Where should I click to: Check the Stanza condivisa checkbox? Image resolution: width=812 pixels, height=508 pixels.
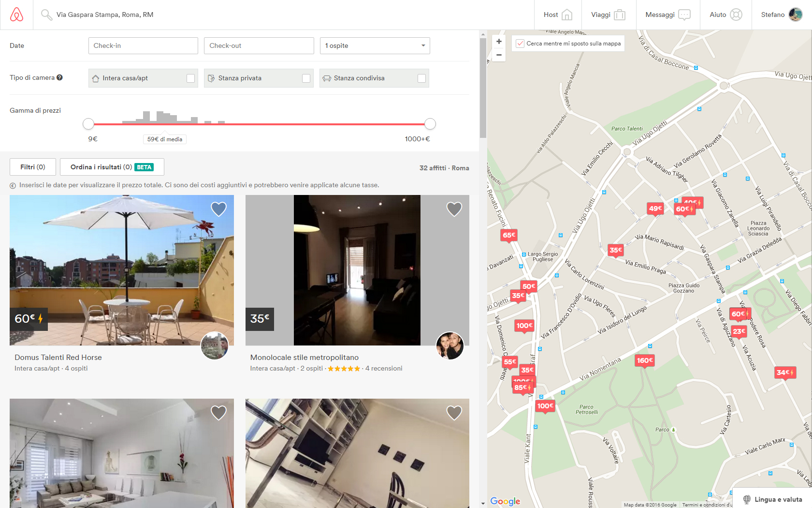422,78
